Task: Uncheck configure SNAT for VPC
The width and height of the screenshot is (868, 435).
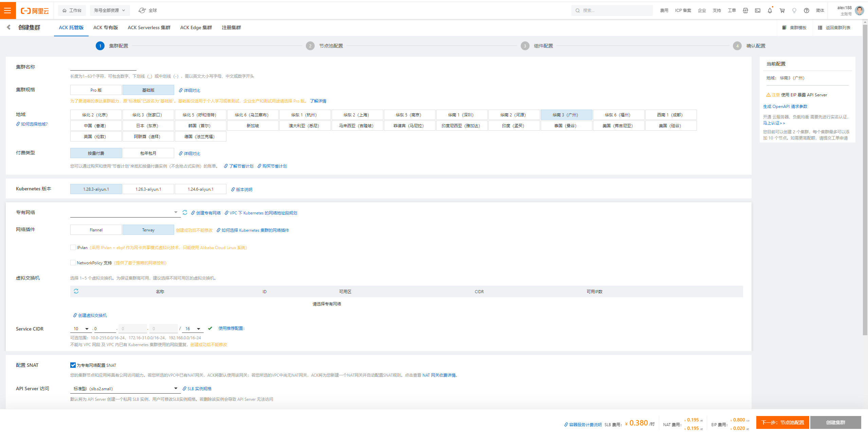Action: pos(73,365)
